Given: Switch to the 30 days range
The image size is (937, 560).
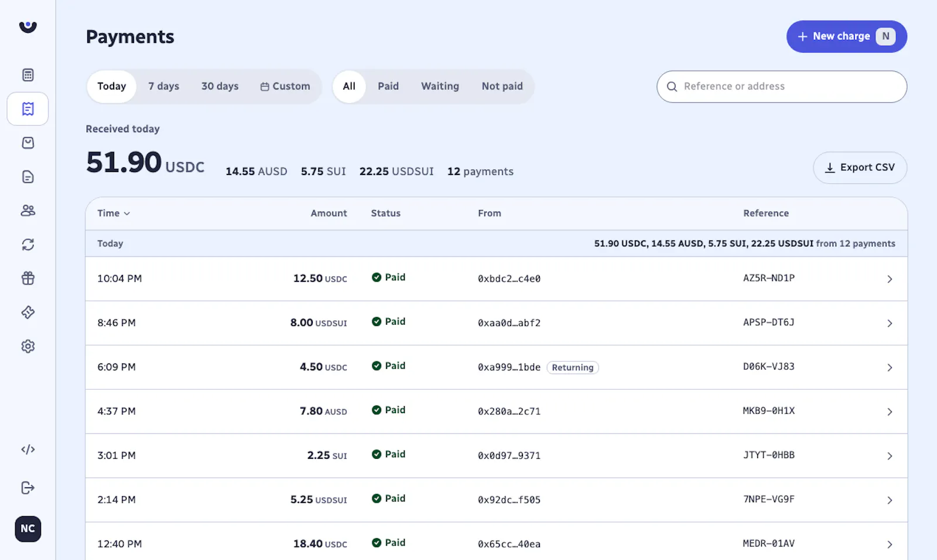Looking at the screenshot, I should pos(220,87).
